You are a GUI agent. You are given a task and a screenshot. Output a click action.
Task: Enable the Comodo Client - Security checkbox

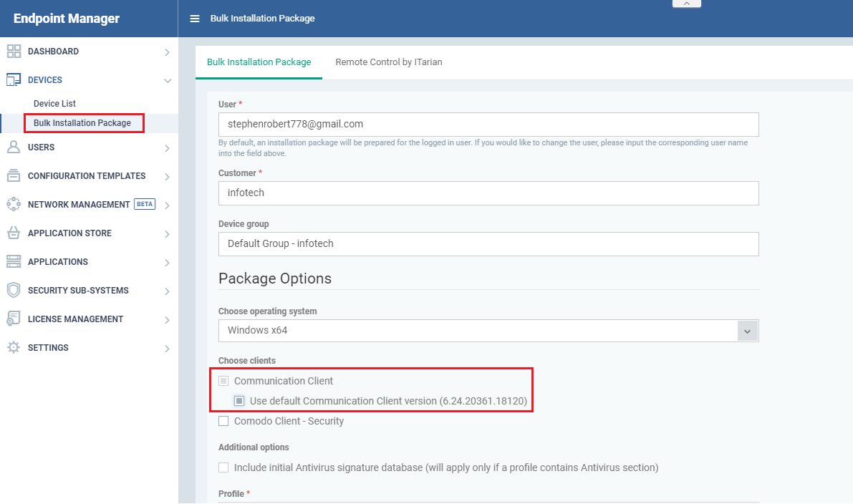tap(223, 421)
